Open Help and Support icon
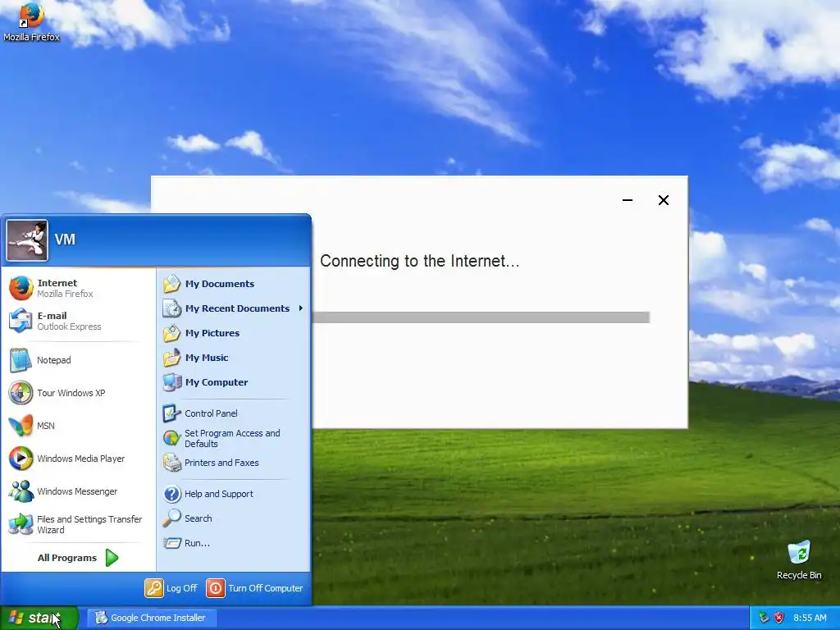Image resolution: width=840 pixels, height=630 pixels. [172, 494]
